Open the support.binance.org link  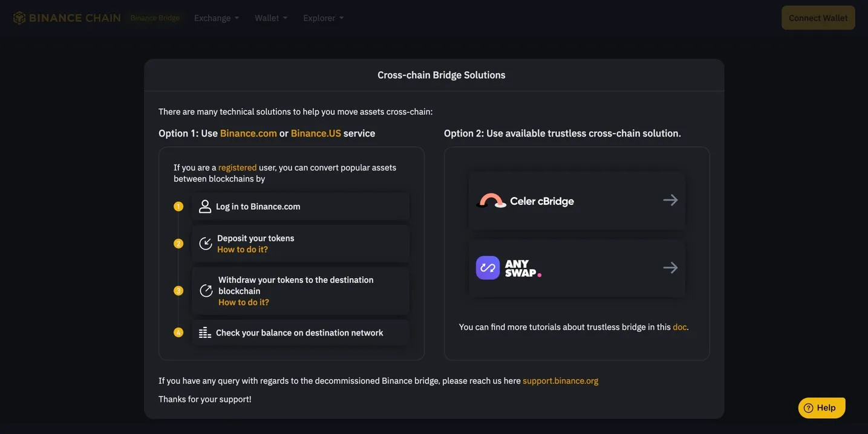561,381
